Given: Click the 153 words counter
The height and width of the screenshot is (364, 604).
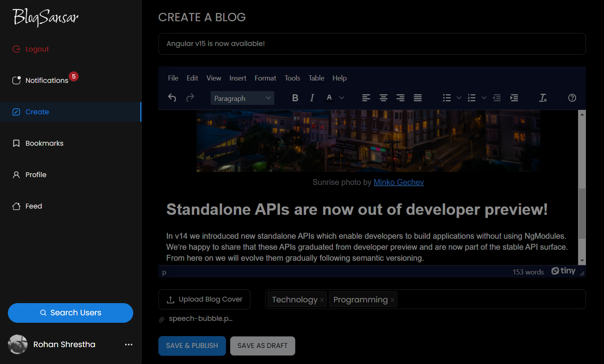Looking at the screenshot, I should click(528, 272).
